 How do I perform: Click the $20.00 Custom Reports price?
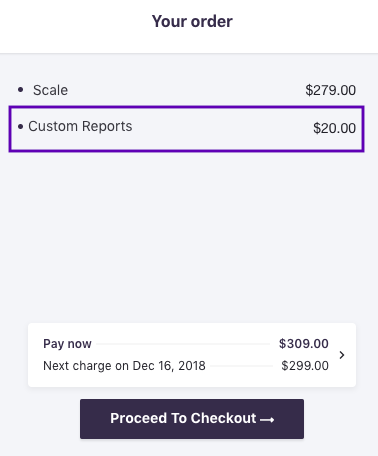[x=334, y=128]
